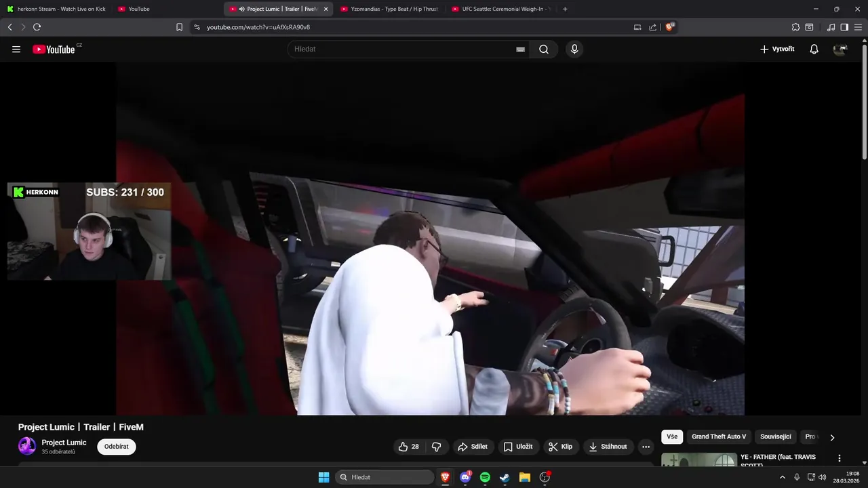Open more actions three-dot menu under video
The height and width of the screenshot is (488, 868).
tap(646, 447)
